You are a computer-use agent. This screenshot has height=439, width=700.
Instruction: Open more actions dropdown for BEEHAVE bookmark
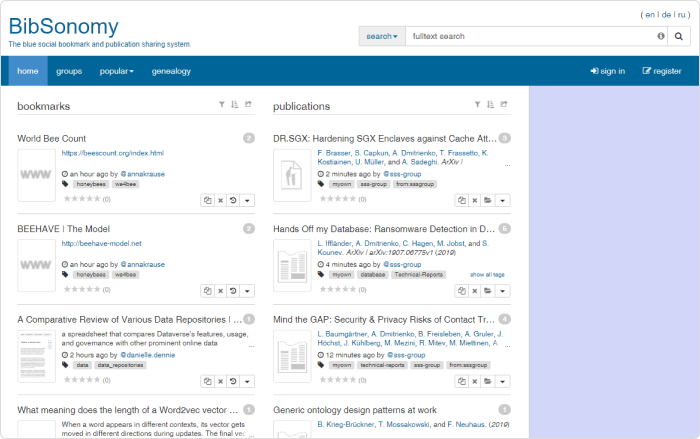(x=247, y=291)
